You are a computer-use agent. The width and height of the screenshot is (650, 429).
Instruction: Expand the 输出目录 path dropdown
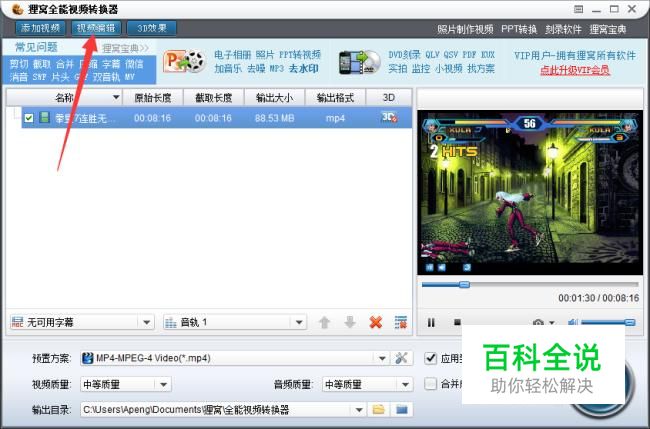pos(359,410)
